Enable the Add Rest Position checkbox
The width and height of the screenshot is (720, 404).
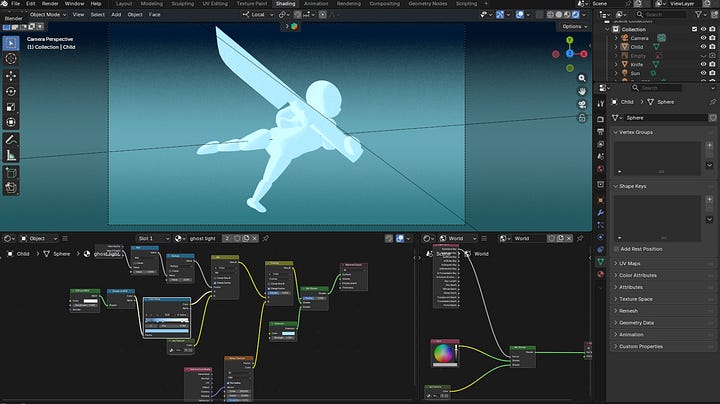click(615, 249)
